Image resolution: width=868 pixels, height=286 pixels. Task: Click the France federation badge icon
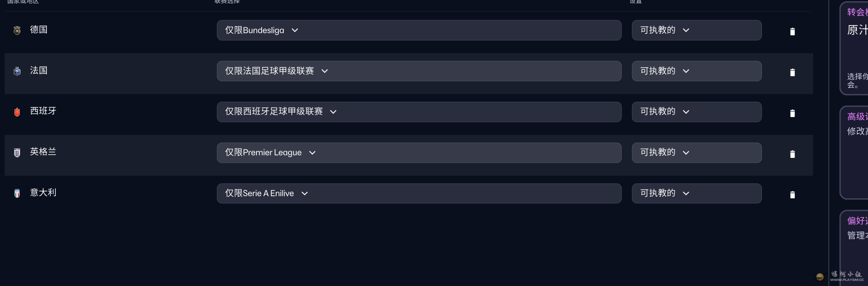(17, 71)
